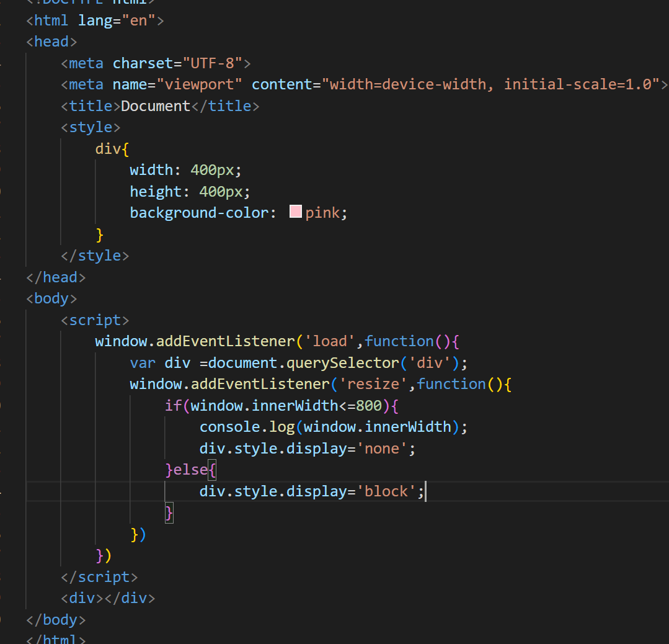
Task: Click the word 'Document' in title
Action: [156, 106]
